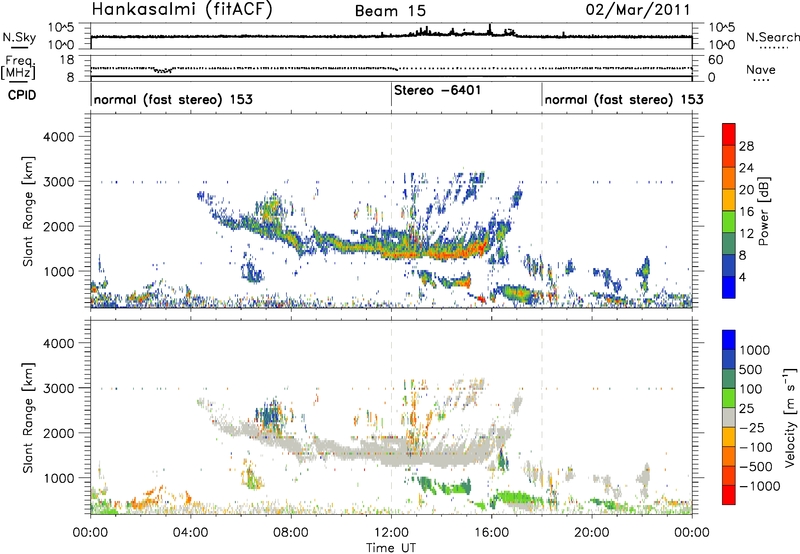Click the 'CPID' label
Screen dimensions: 800x554
click(22, 95)
